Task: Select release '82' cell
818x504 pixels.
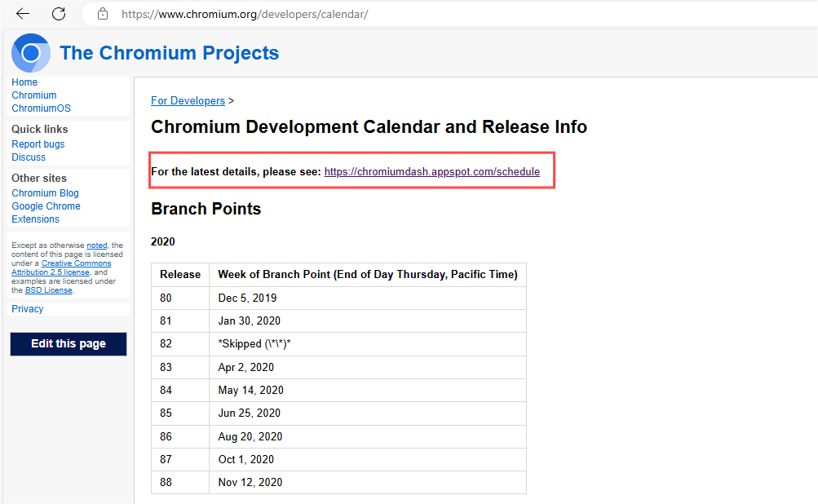Action: pos(180,344)
